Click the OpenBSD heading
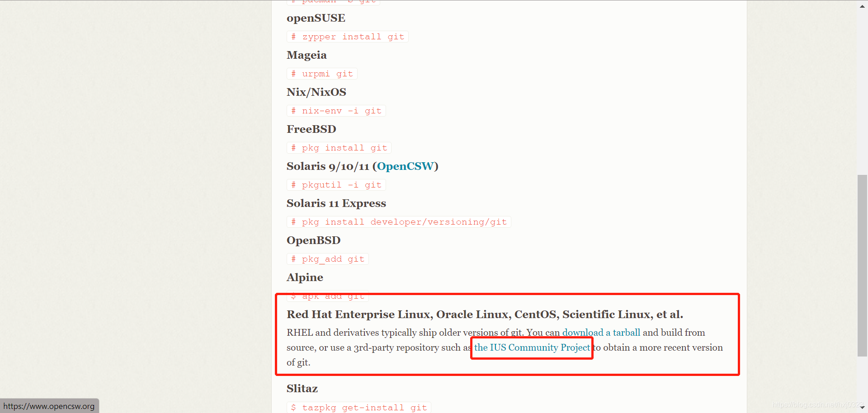The width and height of the screenshot is (868, 413). point(314,240)
